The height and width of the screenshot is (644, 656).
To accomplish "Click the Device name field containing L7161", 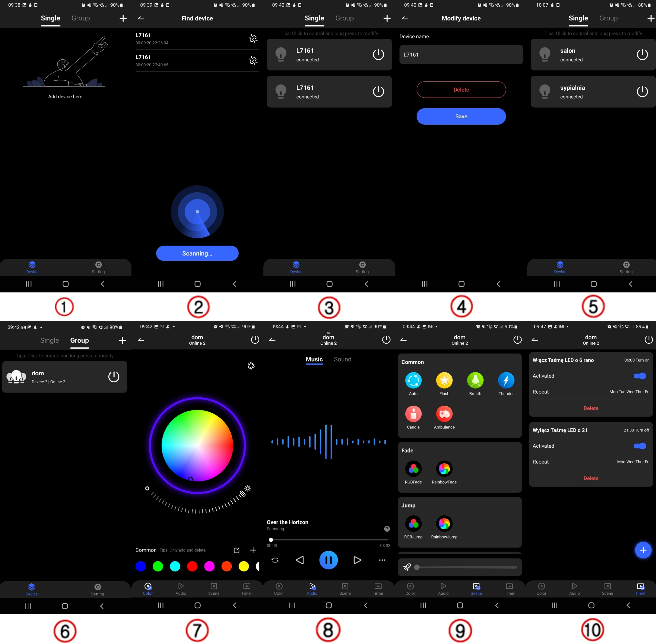I will click(461, 55).
